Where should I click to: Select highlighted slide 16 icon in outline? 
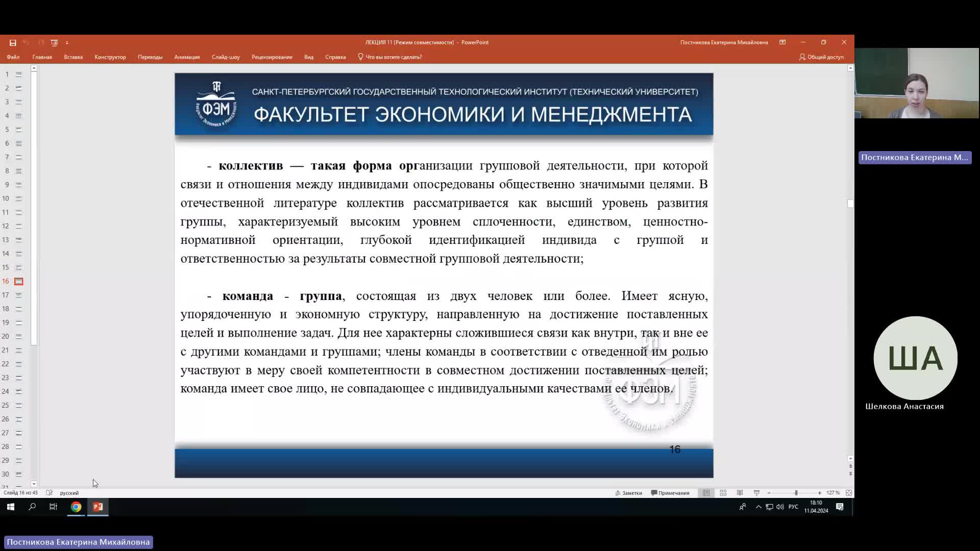tap(19, 282)
